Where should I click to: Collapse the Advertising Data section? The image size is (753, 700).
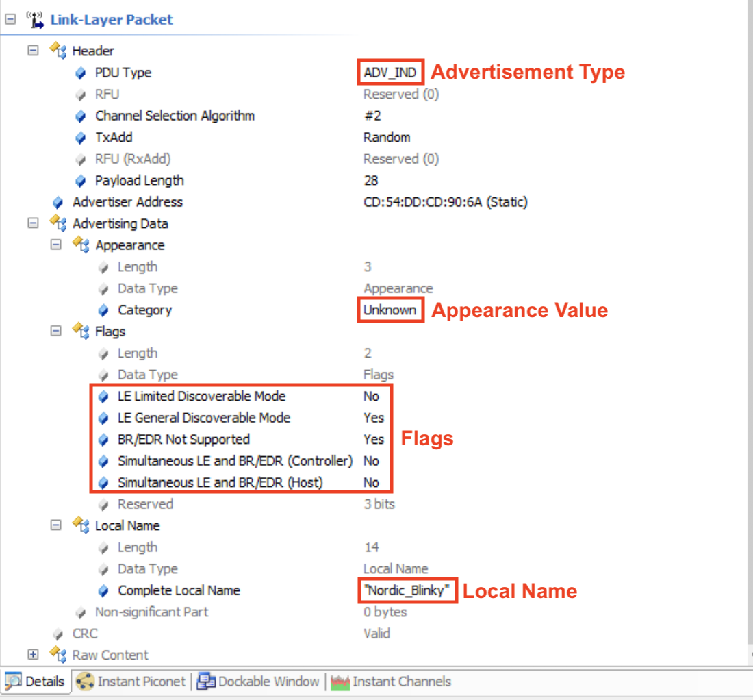click(33, 223)
